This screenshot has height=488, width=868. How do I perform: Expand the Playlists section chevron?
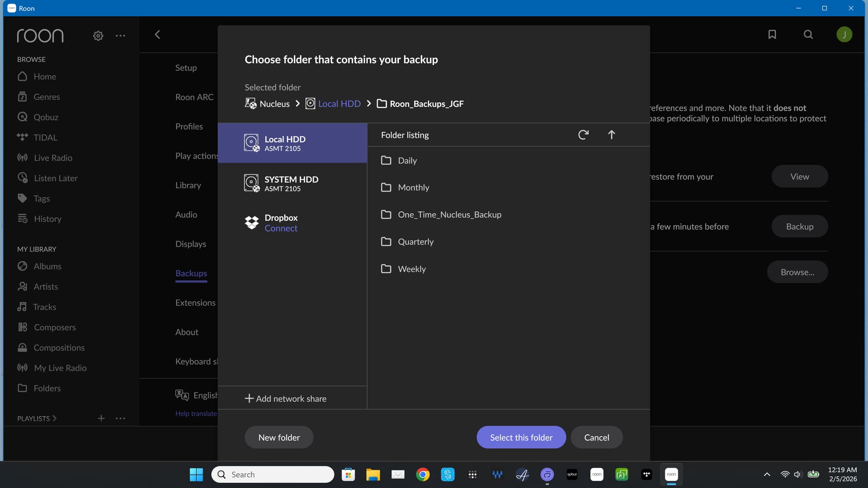(x=55, y=418)
